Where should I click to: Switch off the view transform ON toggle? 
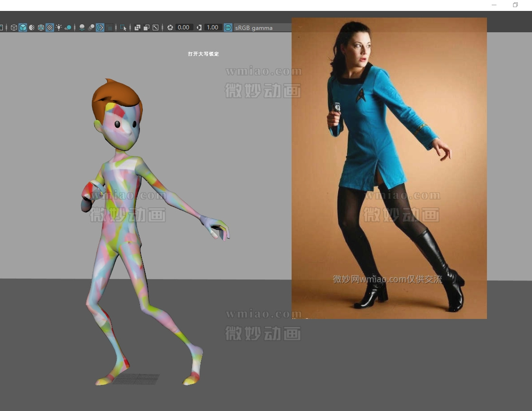pos(228,28)
